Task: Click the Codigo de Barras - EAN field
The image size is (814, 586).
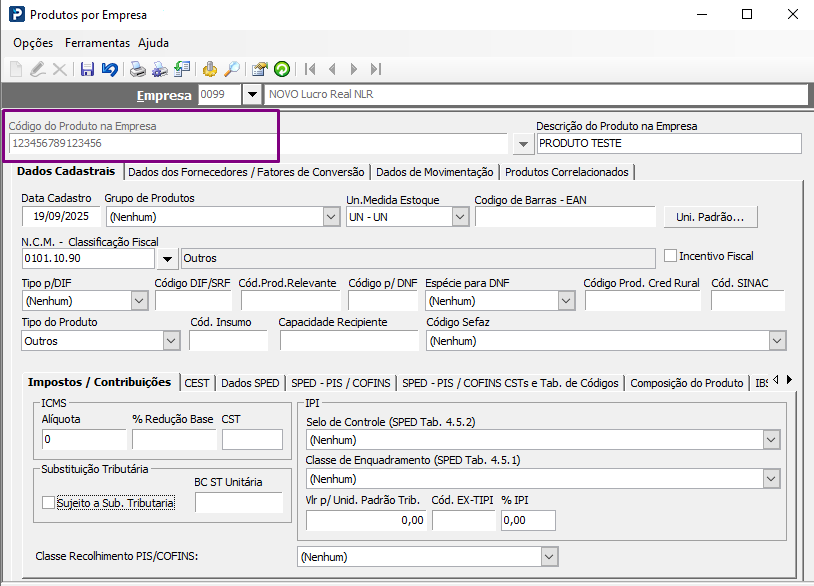Action: [x=564, y=217]
